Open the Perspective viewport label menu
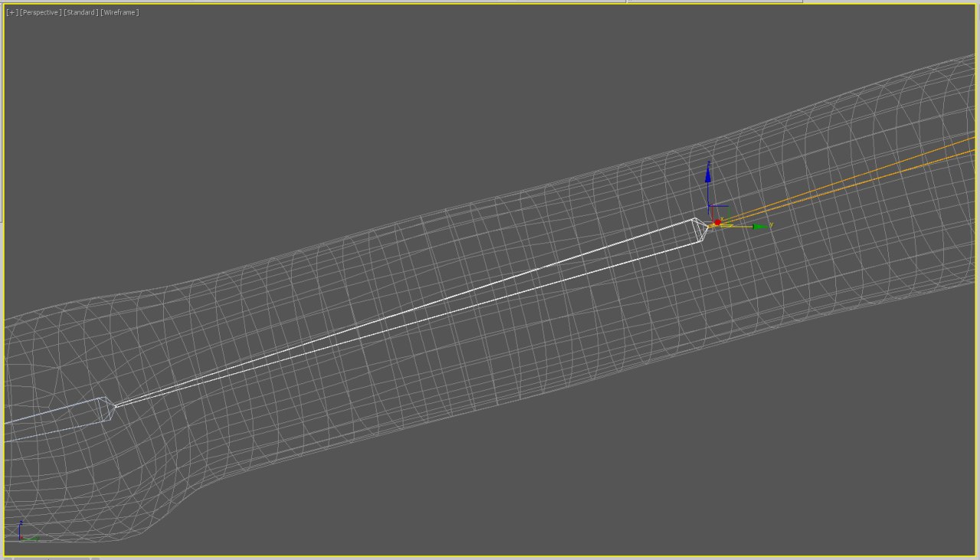Screen dimensions: 980x560 41,12
